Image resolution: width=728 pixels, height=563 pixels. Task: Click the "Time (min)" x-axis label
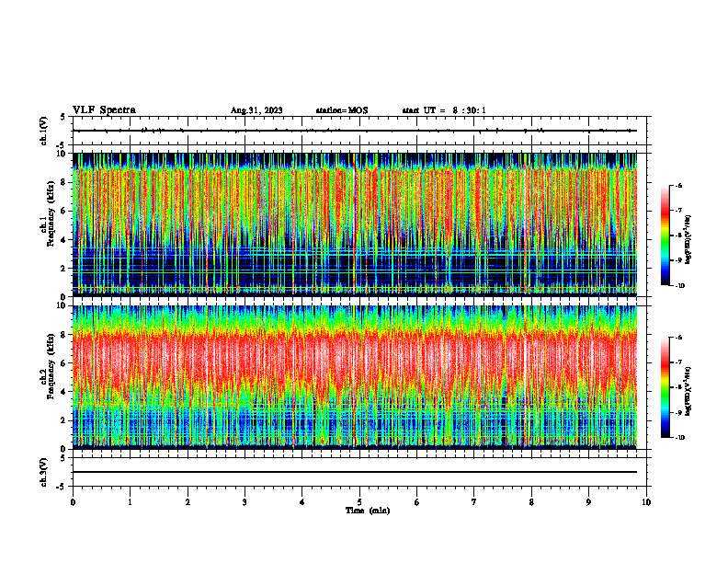pyautogui.click(x=368, y=511)
